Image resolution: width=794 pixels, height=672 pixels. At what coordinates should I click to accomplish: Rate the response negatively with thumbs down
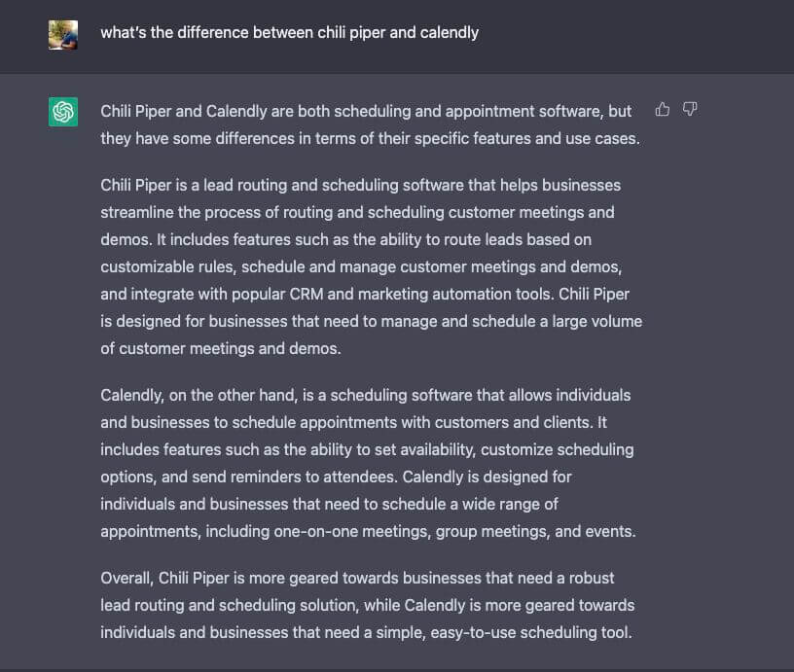coord(689,110)
